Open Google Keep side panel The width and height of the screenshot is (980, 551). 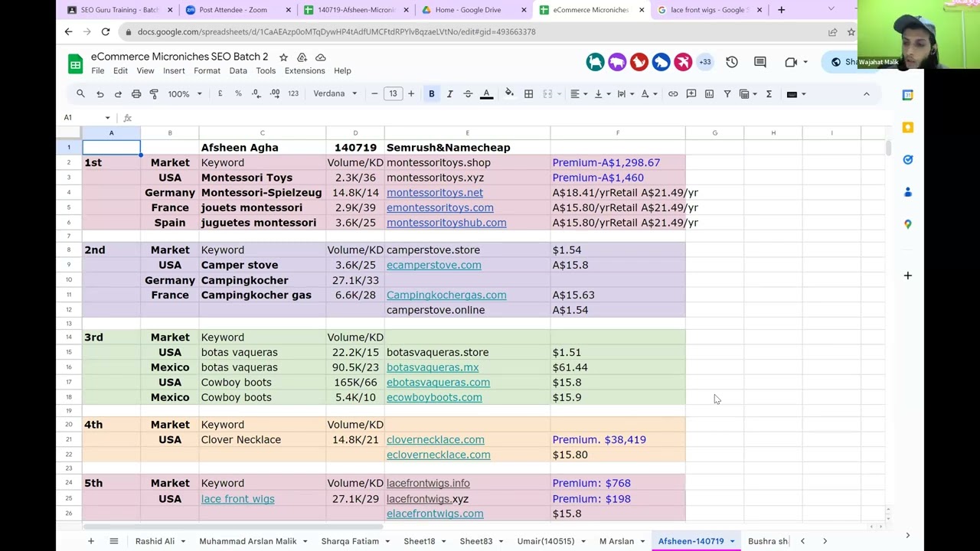(x=907, y=127)
